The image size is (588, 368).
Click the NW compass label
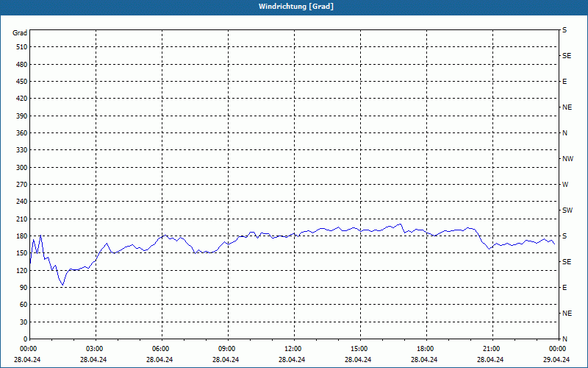pos(567,159)
